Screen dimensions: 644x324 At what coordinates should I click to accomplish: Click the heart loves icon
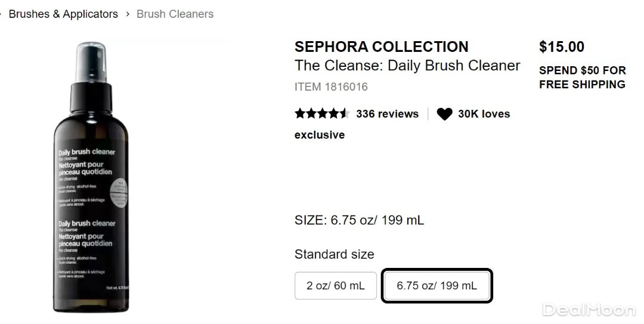click(x=444, y=114)
